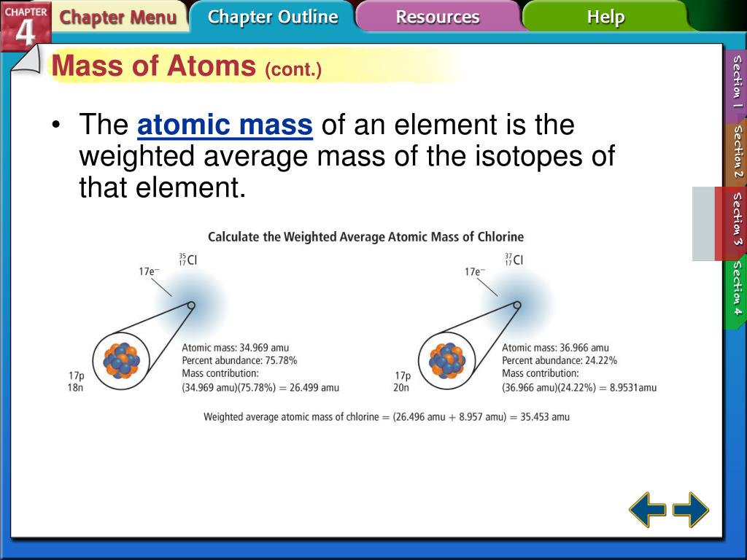Click the weighted average 35.453 amu line
The image size is (747, 560).
(387, 416)
